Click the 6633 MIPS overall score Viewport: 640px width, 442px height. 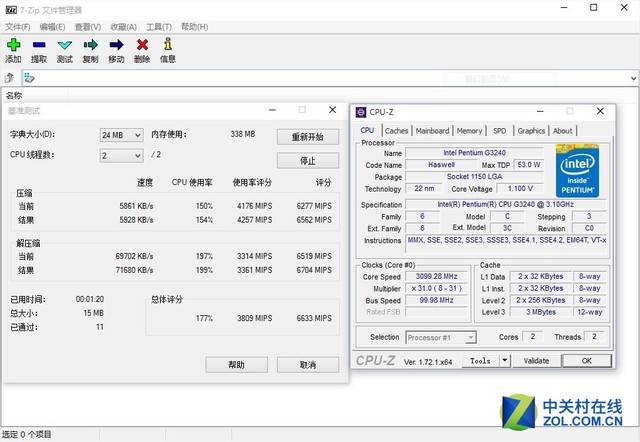314,318
